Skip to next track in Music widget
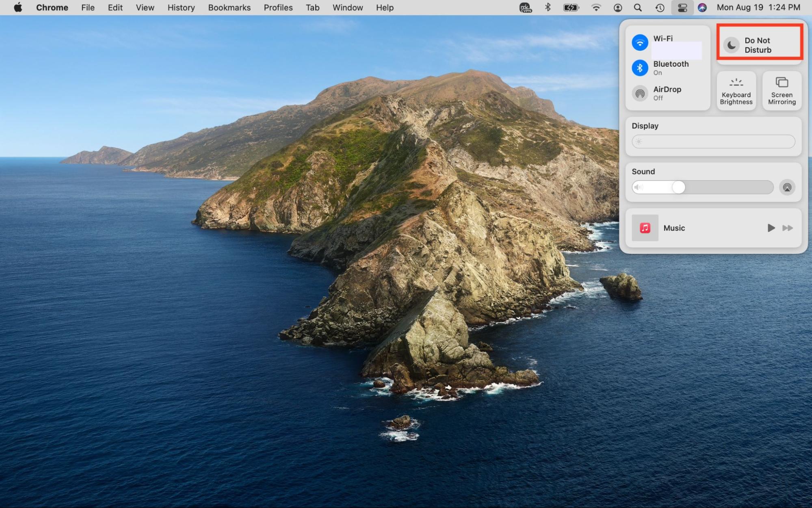812x508 pixels. point(787,228)
